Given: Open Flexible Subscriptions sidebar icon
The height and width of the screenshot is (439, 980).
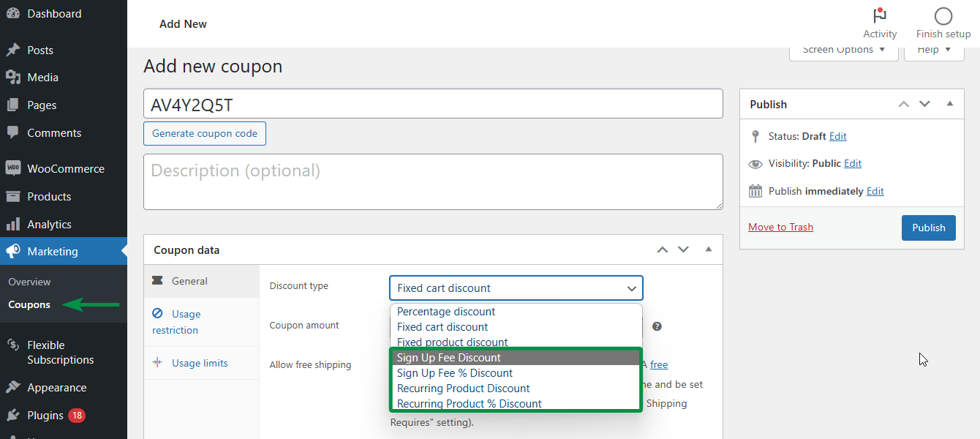Looking at the screenshot, I should (x=12, y=345).
